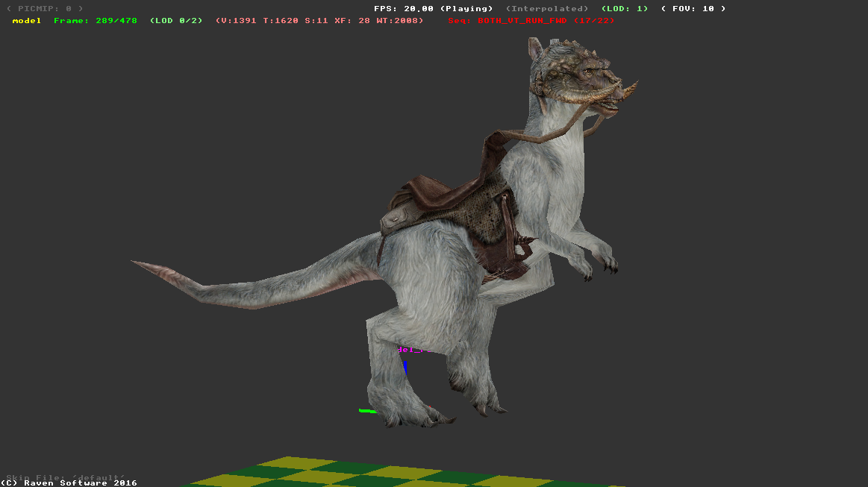The height and width of the screenshot is (487, 868).
Task: Click the FPS: 20.00 (Playing) readout
Action: 433,9
